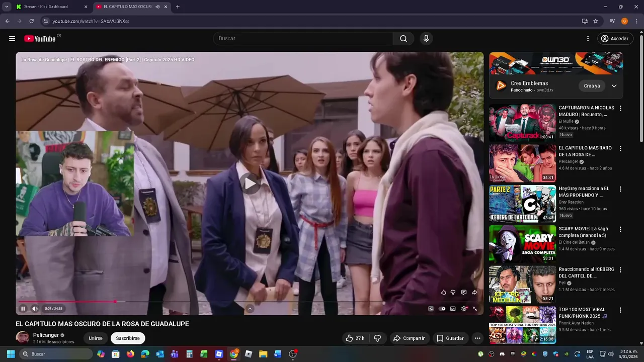
Task: Exit full view with the collapse arrows icon
Action: pyautogui.click(x=475, y=309)
